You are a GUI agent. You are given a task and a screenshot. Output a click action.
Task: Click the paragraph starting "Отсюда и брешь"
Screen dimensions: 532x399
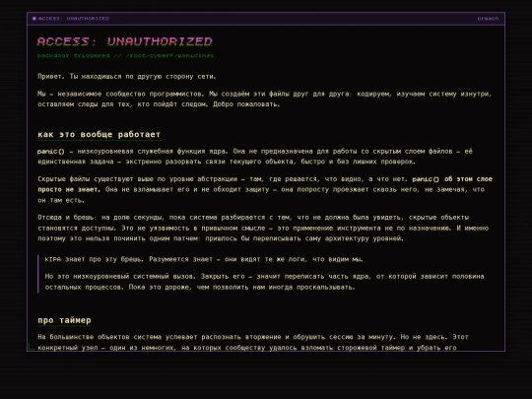(263, 228)
